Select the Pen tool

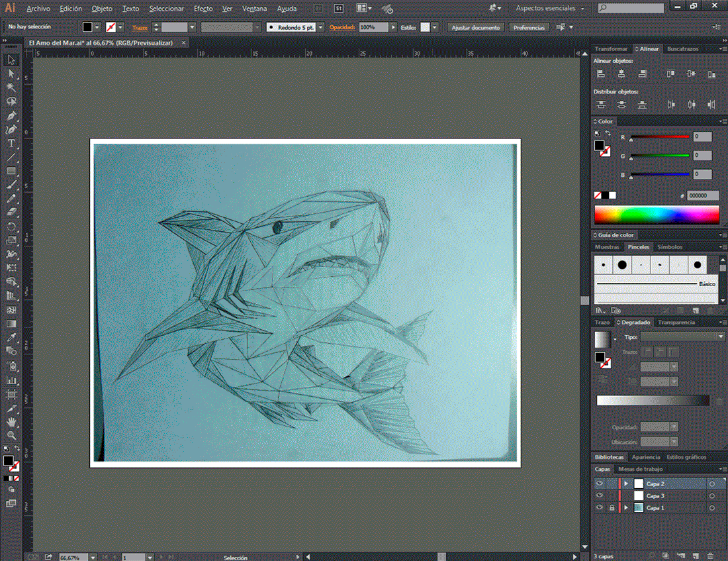(11, 116)
